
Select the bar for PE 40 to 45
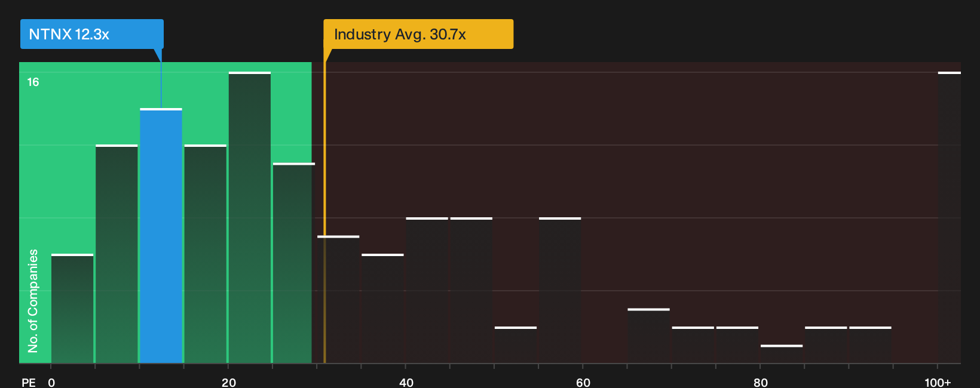pos(427,290)
